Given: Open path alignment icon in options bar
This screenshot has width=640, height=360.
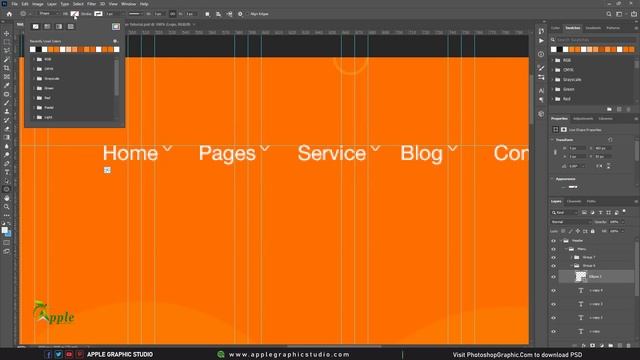Looking at the screenshot, I should click(x=218, y=14).
